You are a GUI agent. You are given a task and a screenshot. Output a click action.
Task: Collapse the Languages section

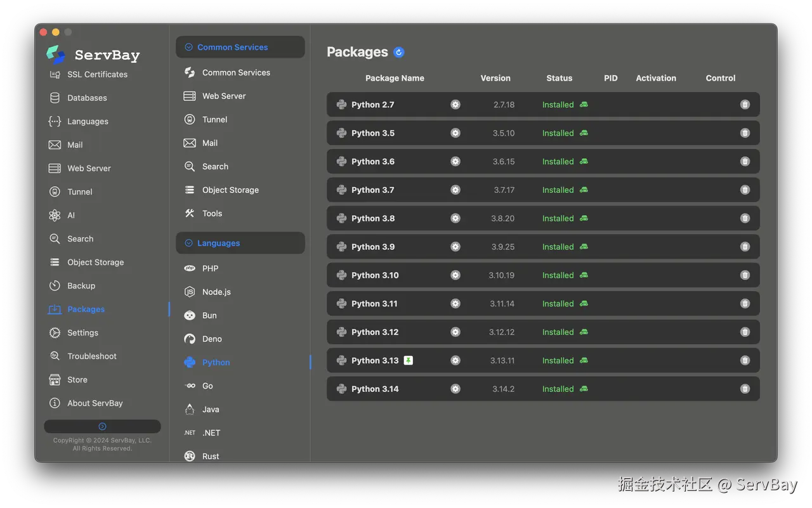(x=188, y=243)
